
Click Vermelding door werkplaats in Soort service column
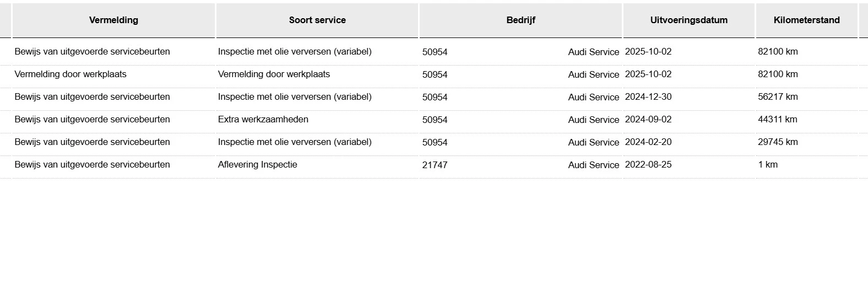coord(274,74)
